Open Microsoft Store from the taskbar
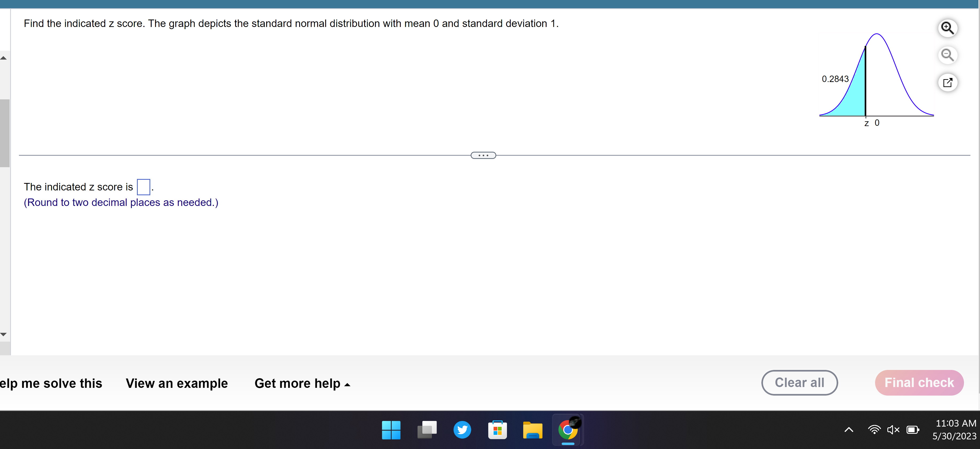This screenshot has width=980, height=449. coord(497,430)
